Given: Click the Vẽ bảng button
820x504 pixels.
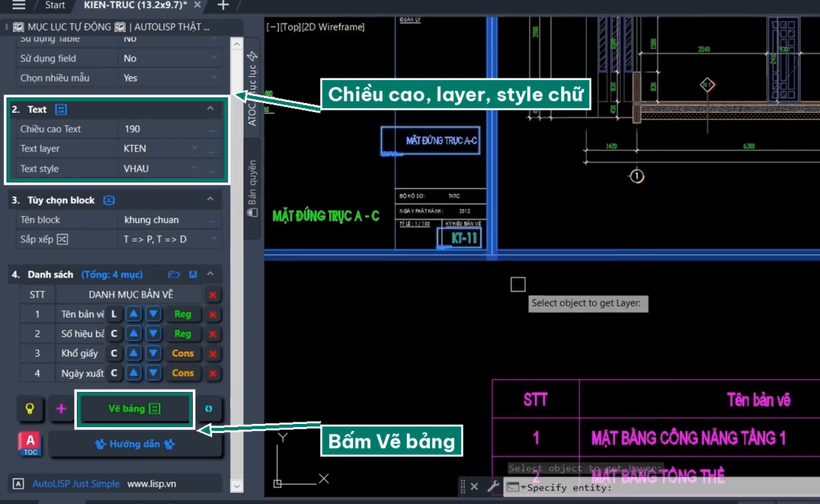Looking at the screenshot, I should (x=135, y=409).
